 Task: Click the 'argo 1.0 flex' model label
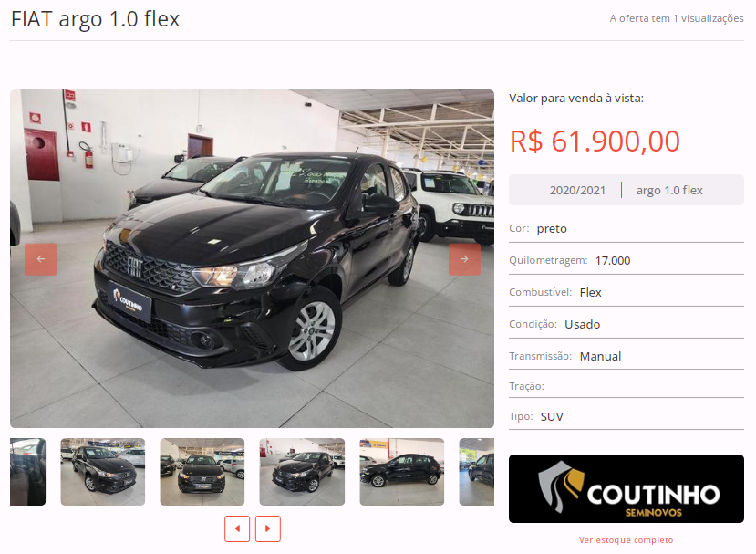(x=669, y=190)
